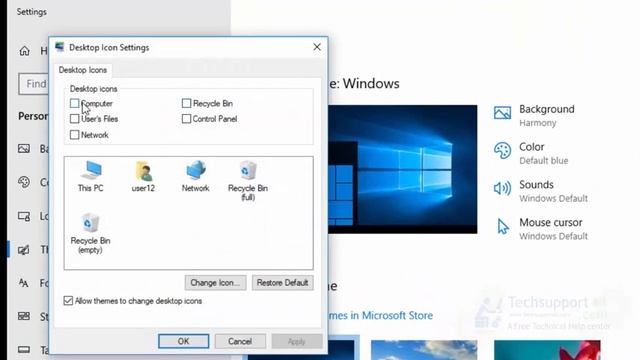Select the user12 folder icon

(143, 176)
